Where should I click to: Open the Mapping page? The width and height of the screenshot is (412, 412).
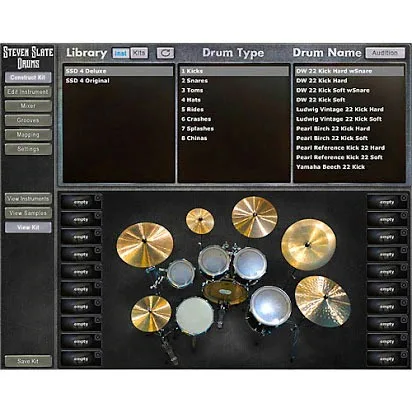pyautogui.click(x=28, y=135)
